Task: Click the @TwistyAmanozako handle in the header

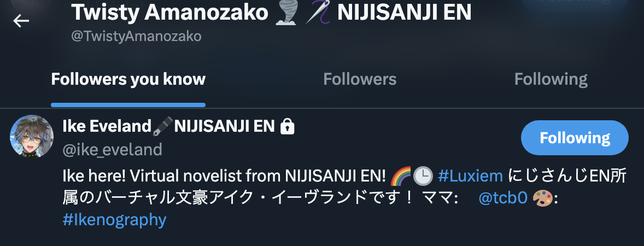Action: (136, 36)
